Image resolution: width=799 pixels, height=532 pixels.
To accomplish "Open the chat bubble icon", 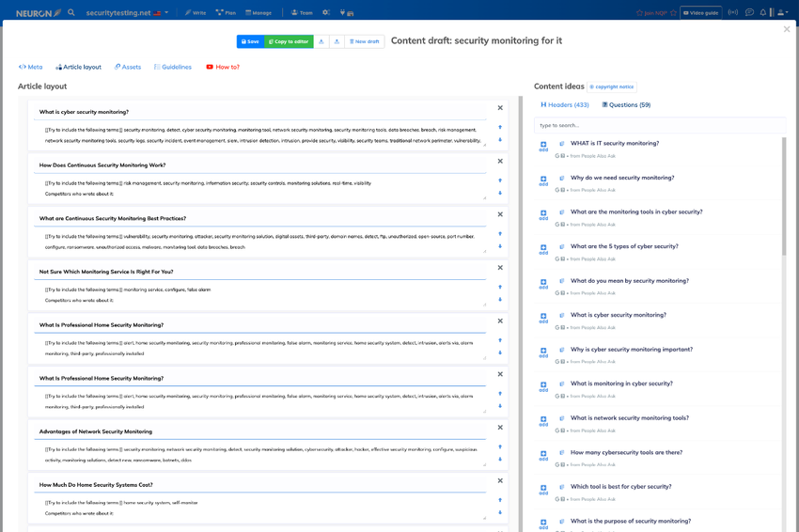I will (x=749, y=12).
